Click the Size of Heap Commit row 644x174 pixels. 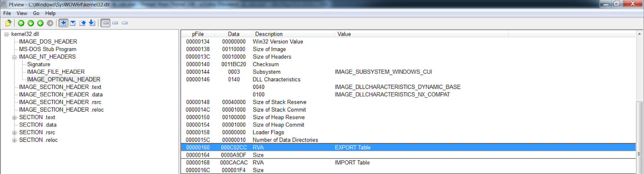pyautogui.click(x=408, y=125)
